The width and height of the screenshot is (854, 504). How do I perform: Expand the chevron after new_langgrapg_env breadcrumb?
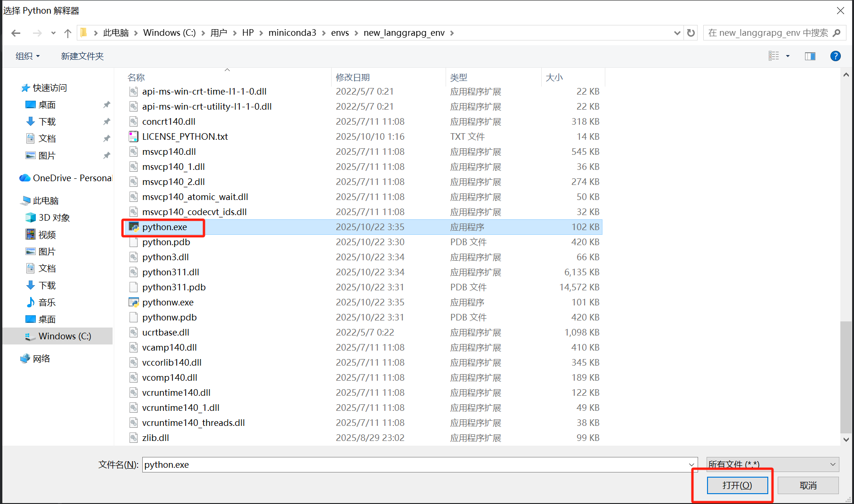pos(452,33)
